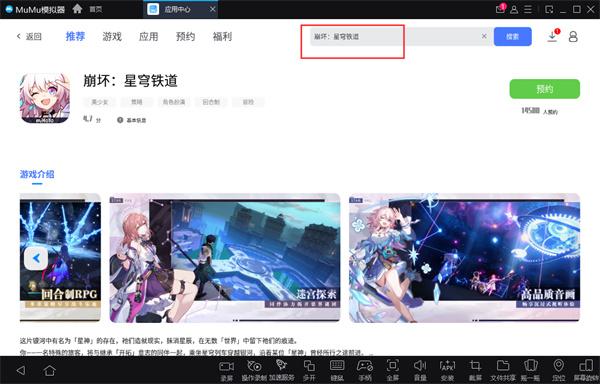Open the hamburger menu in title bar
This screenshot has width=600, height=384.
click(528, 9)
